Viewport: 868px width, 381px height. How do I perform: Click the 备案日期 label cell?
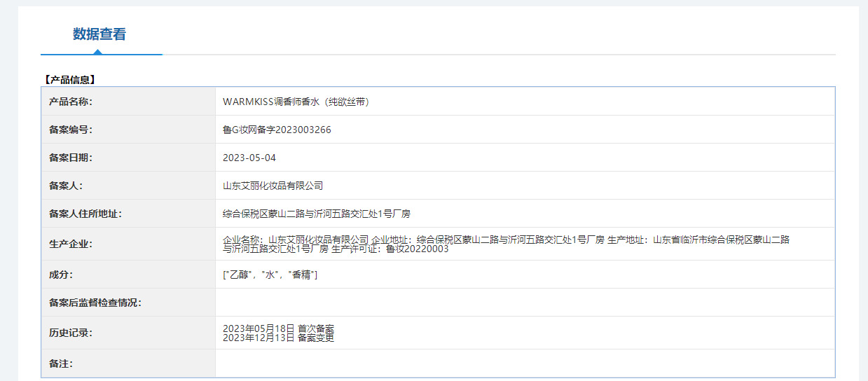pyautogui.click(x=128, y=158)
